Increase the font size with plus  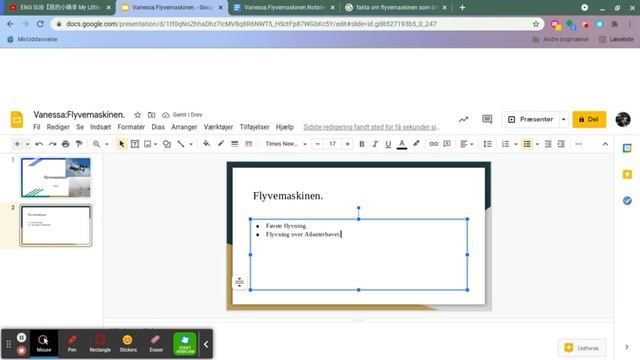pos(347,144)
